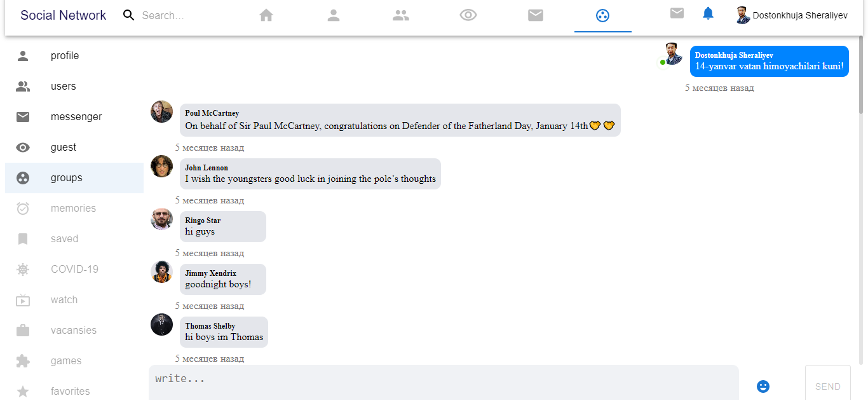Open the users menu item
Image resolution: width=868 pixels, height=417 pixels.
click(74, 86)
